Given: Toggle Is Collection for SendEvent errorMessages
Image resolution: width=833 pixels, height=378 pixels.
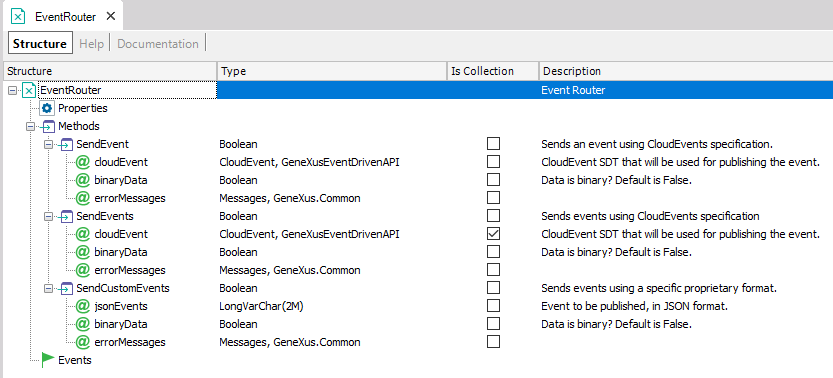Looking at the screenshot, I should [493, 197].
